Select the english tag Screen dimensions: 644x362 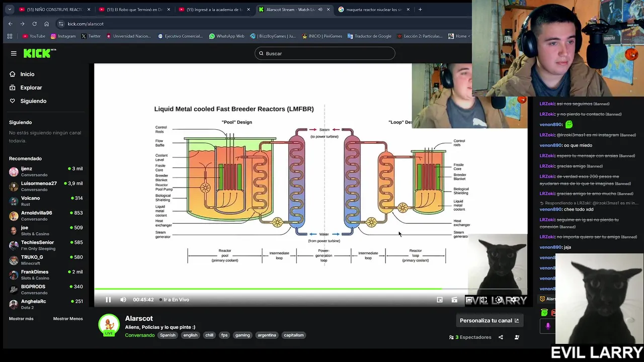tap(190, 335)
